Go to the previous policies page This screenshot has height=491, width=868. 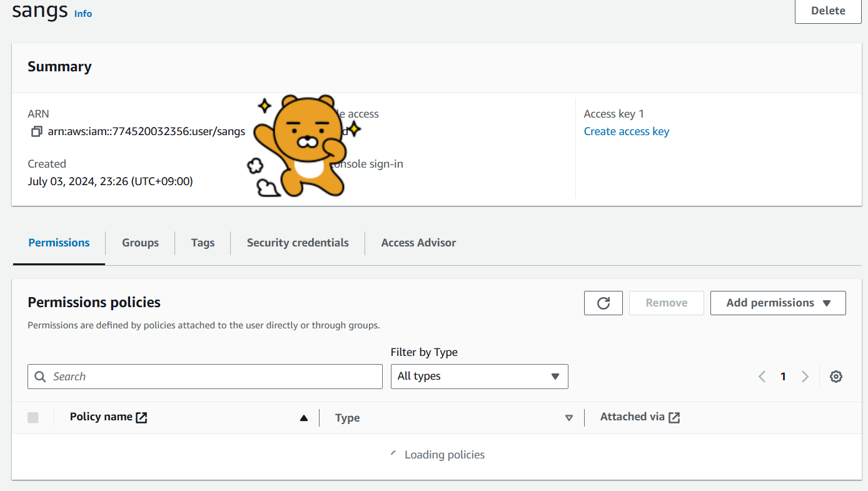[762, 377]
